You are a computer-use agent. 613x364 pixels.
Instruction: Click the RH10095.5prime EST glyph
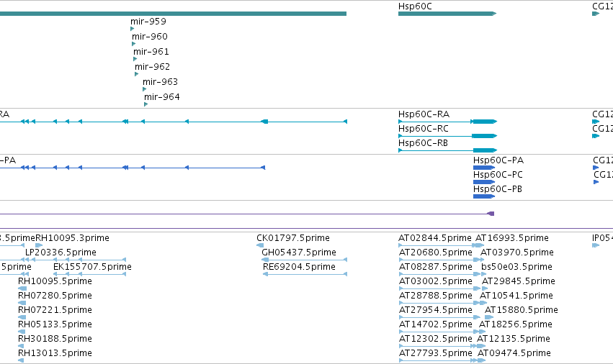click(x=22, y=288)
